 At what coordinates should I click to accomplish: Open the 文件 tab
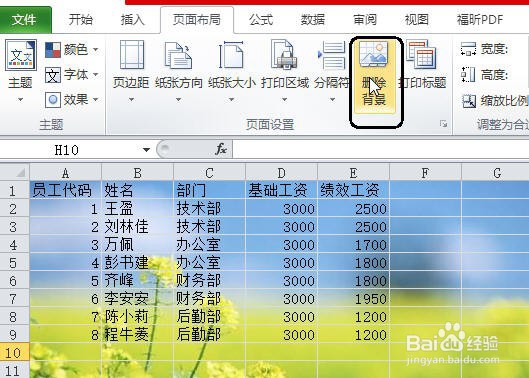coord(26,20)
